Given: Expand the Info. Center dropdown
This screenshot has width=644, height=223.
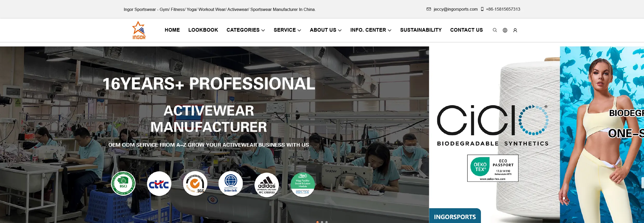Looking at the screenshot, I should click(x=371, y=30).
